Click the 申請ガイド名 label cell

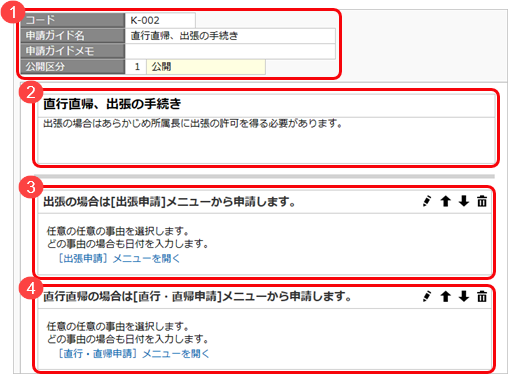click(73, 36)
